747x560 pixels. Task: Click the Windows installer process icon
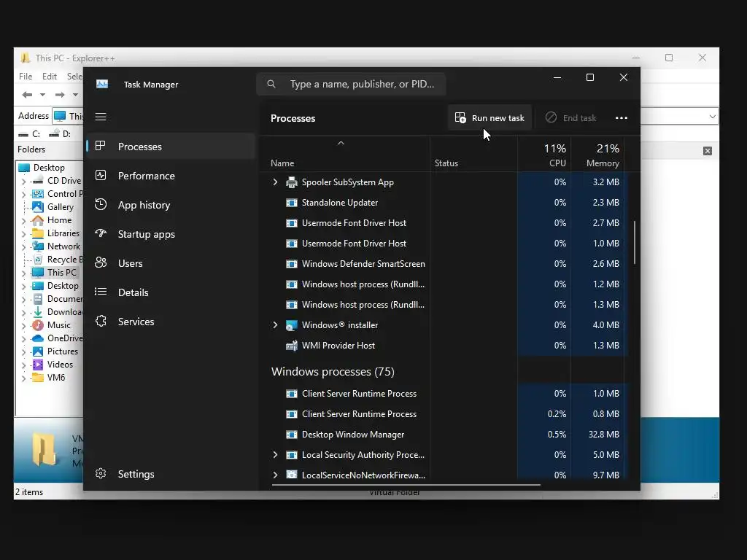pos(292,325)
